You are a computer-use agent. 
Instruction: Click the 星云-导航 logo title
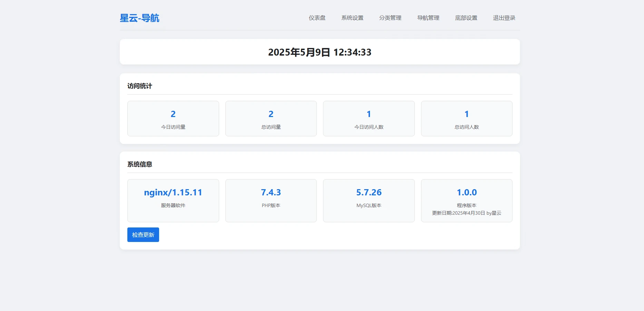(x=139, y=18)
